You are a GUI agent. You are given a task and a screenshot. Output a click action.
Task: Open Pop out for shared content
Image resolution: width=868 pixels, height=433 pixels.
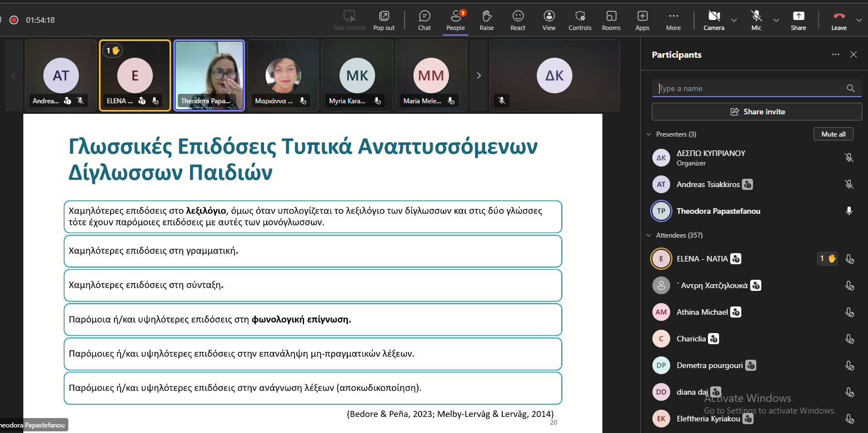384,20
